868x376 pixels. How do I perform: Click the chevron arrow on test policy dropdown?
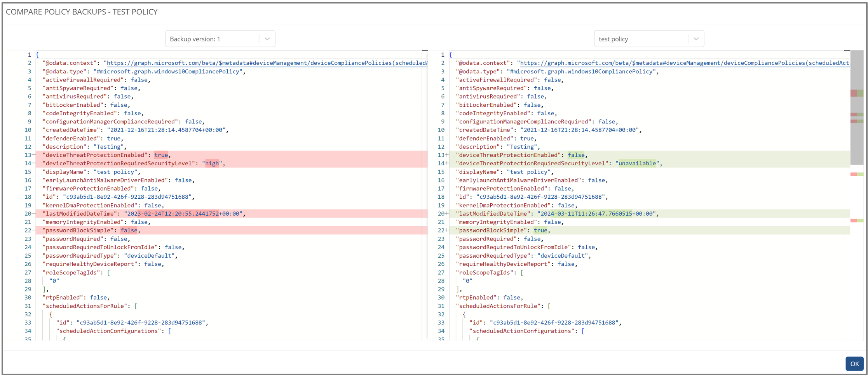point(696,39)
